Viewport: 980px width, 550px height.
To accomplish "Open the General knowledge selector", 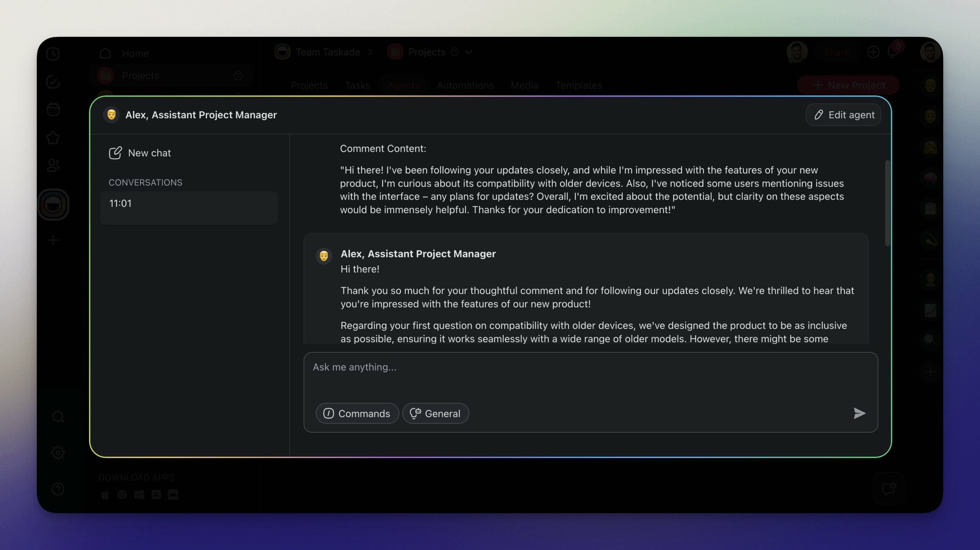I will [x=435, y=413].
